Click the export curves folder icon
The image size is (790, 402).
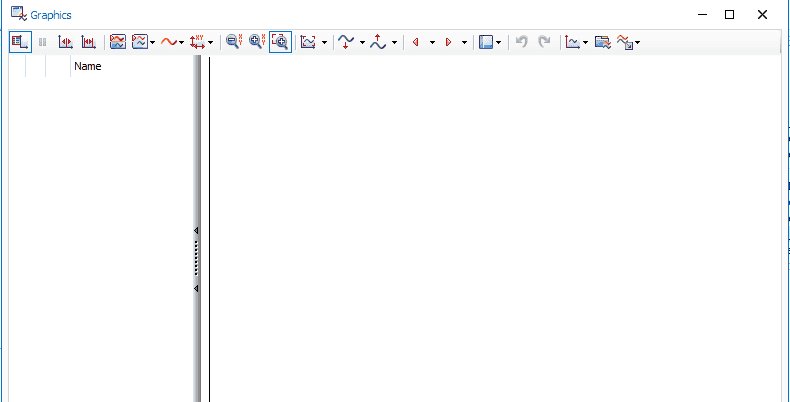(602, 42)
